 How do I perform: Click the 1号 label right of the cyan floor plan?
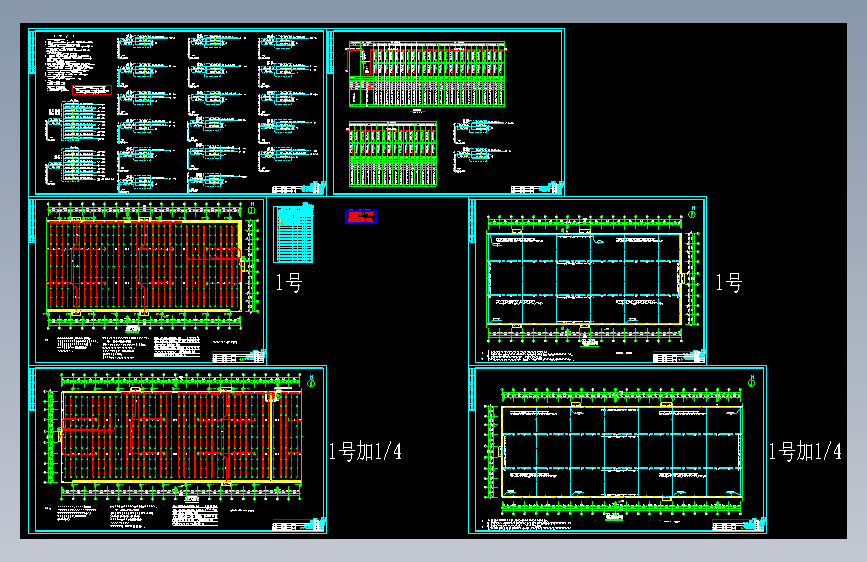click(x=728, y=283)
